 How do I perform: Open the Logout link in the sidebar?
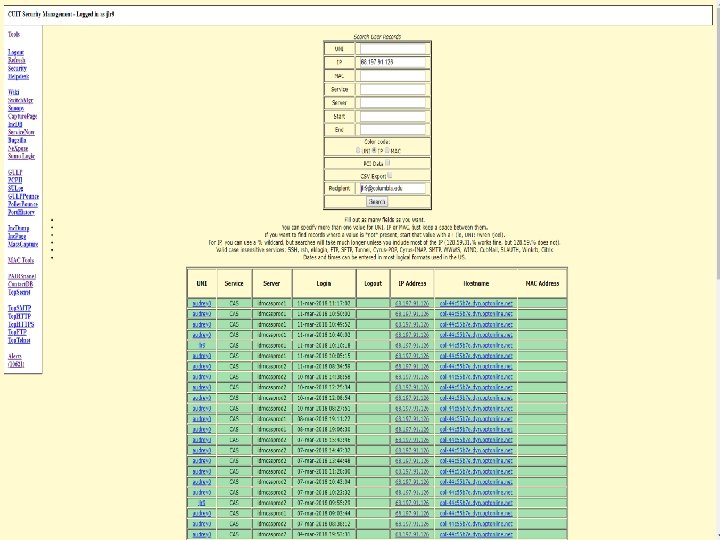[x=16, y=52]
